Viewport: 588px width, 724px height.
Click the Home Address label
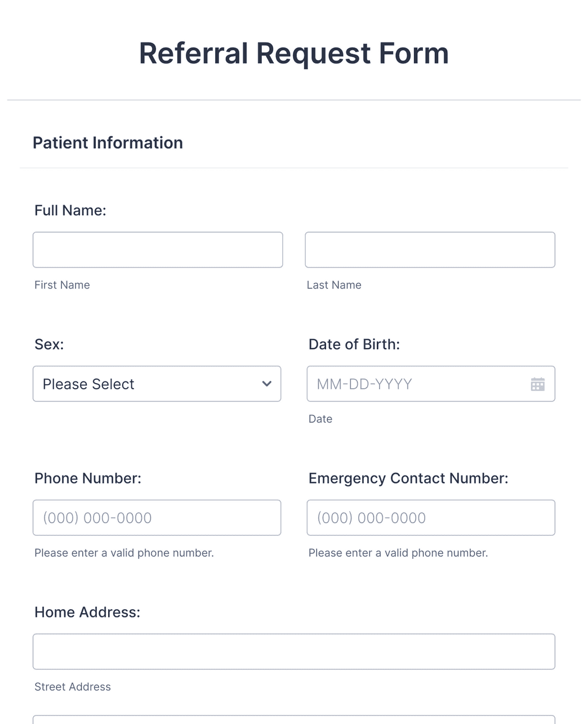[87, 612]
